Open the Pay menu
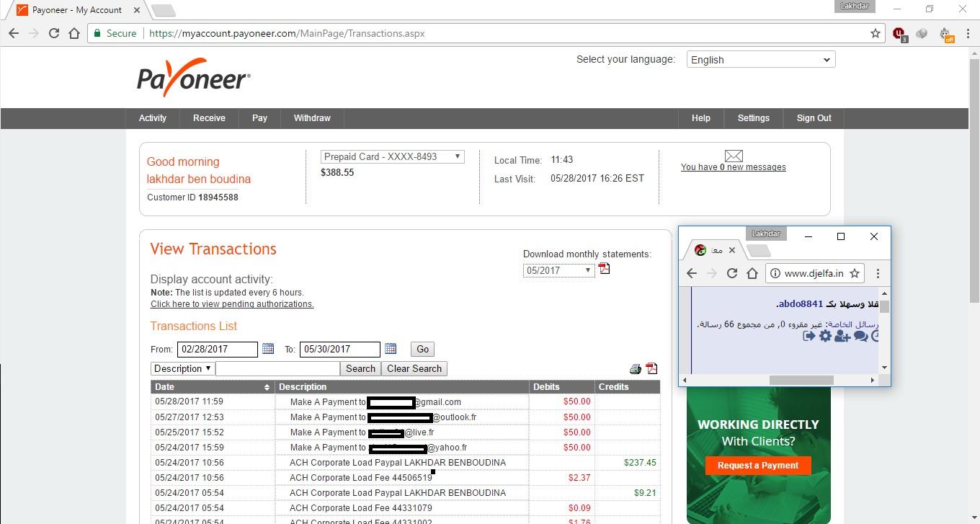980x524 pixels. [x=259, y=118]
